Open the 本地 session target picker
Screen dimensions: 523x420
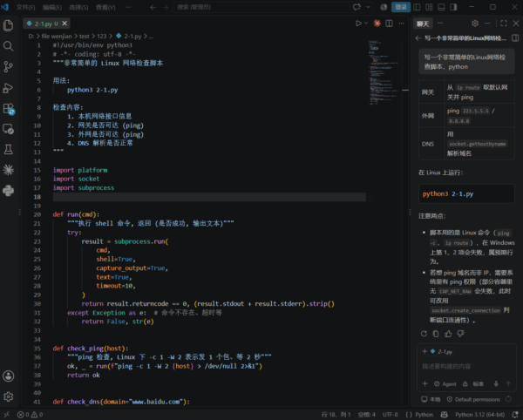431,399
